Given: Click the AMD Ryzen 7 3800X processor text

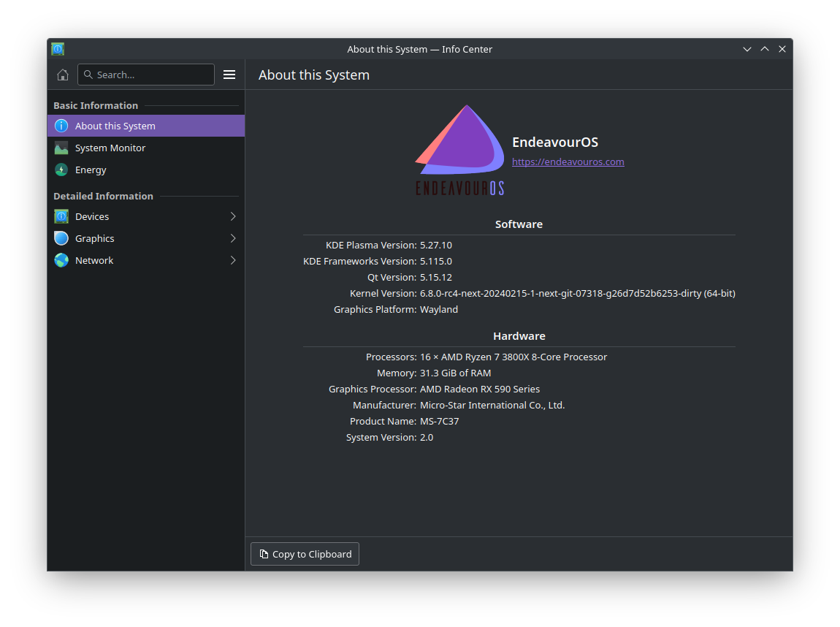Looking at the screenshot, I should point(513,357).
